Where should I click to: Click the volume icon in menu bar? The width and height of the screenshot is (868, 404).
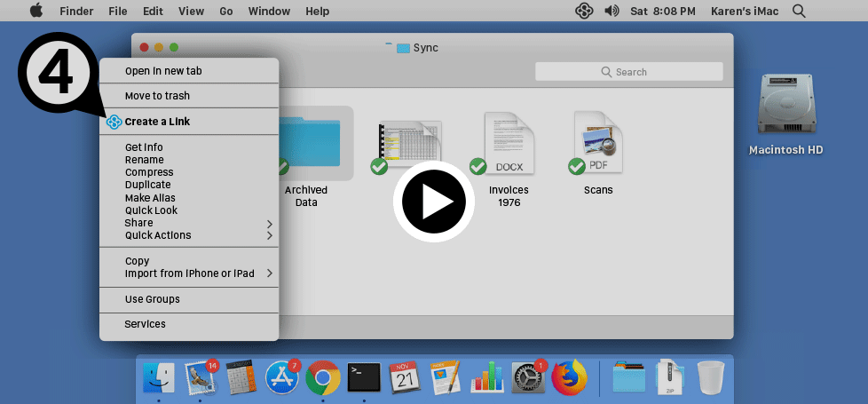(611, 12)
